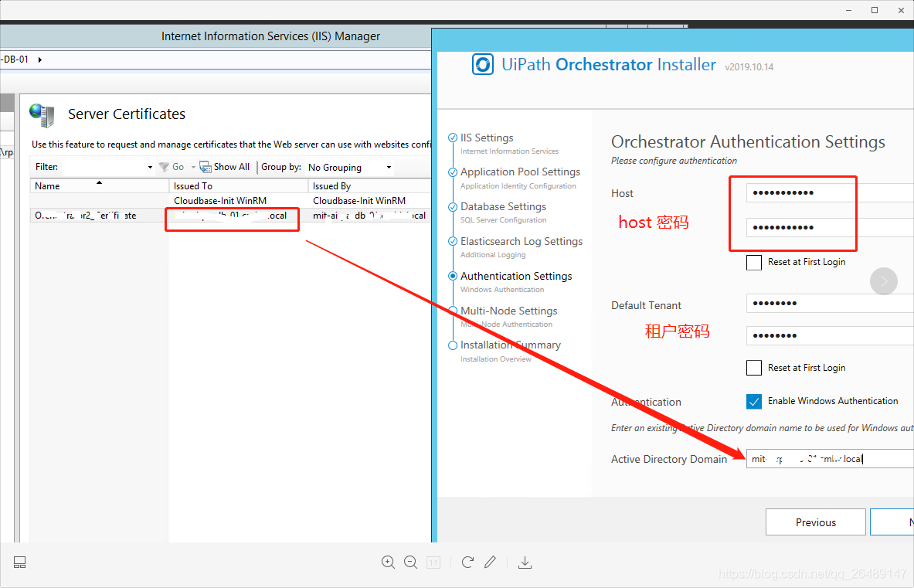Viewport: 914px width, 588px height.
Task: Click the first Host password field
Action: click(x=830, y=193)
